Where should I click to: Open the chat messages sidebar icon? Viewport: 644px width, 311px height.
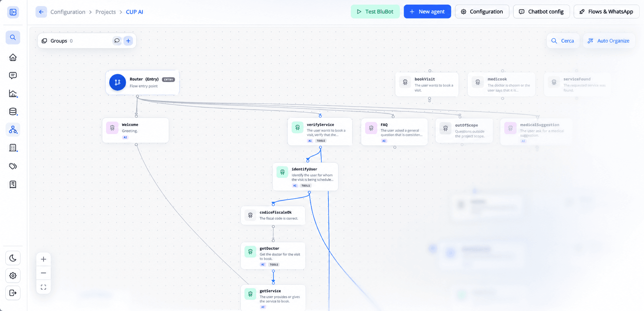(x=13, y=76)
